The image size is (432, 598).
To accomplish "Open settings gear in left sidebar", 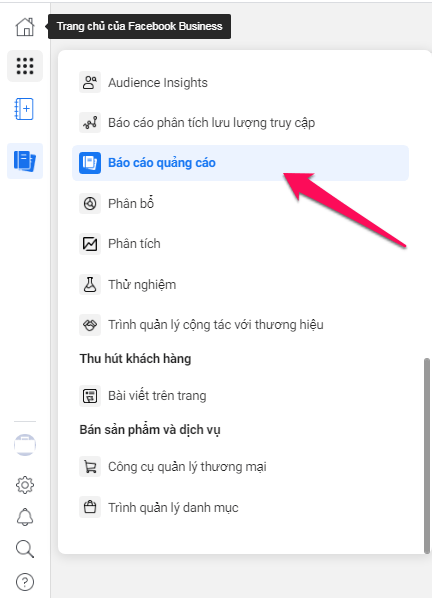I will point(25,485).
